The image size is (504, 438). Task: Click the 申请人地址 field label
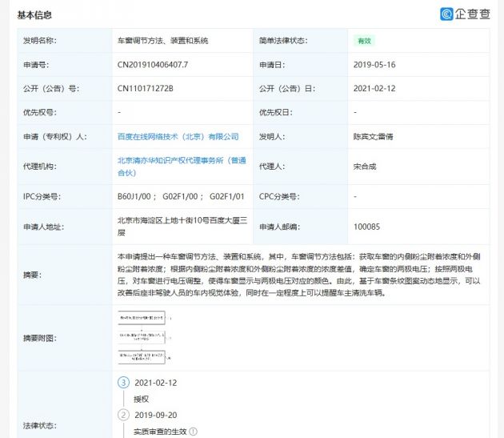pos(44,227)
